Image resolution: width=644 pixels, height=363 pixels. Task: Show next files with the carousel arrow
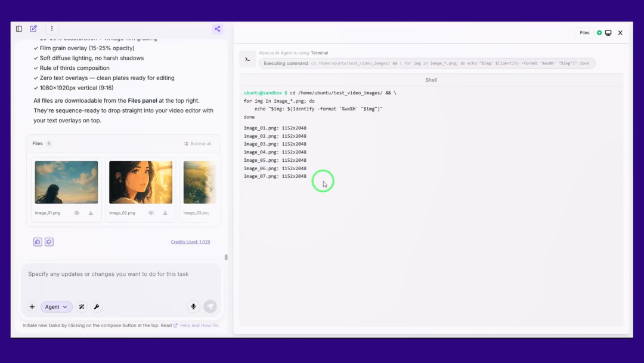pos(210,189)
